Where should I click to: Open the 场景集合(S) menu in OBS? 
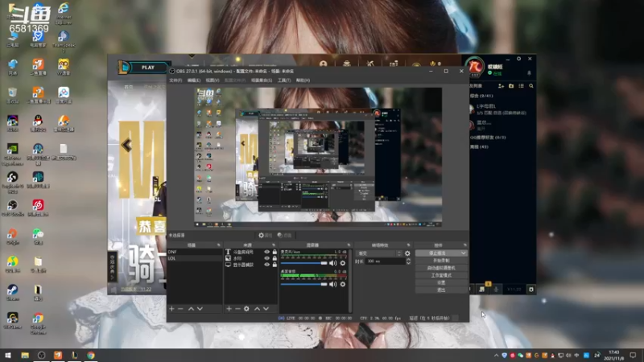pyautogui.click(x=262, y=80)
